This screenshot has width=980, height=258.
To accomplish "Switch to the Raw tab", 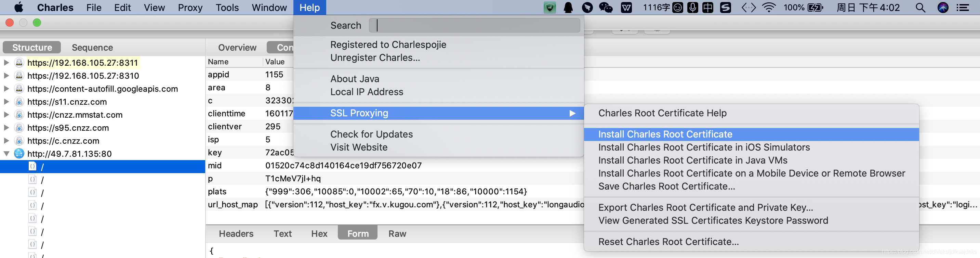I will 397,233.
